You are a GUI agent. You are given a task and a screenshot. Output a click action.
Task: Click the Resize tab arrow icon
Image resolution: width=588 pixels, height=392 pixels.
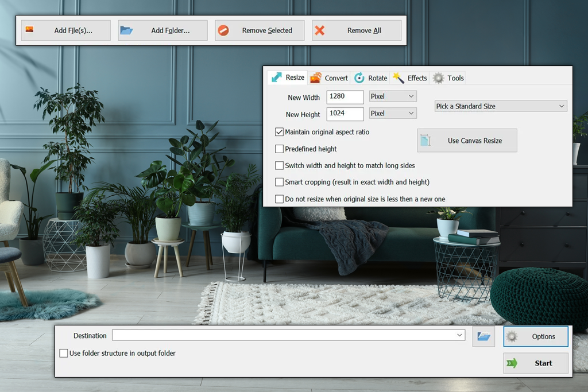click(276, 77)
